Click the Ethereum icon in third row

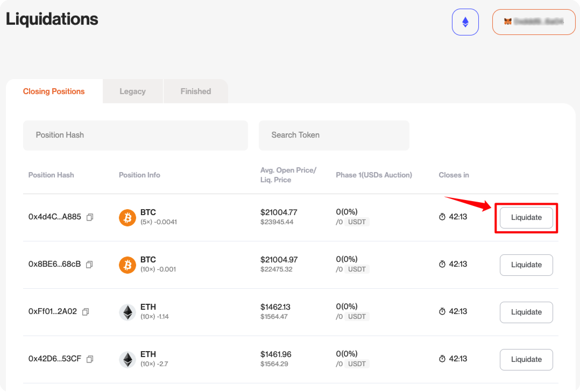tap(127, 312)
